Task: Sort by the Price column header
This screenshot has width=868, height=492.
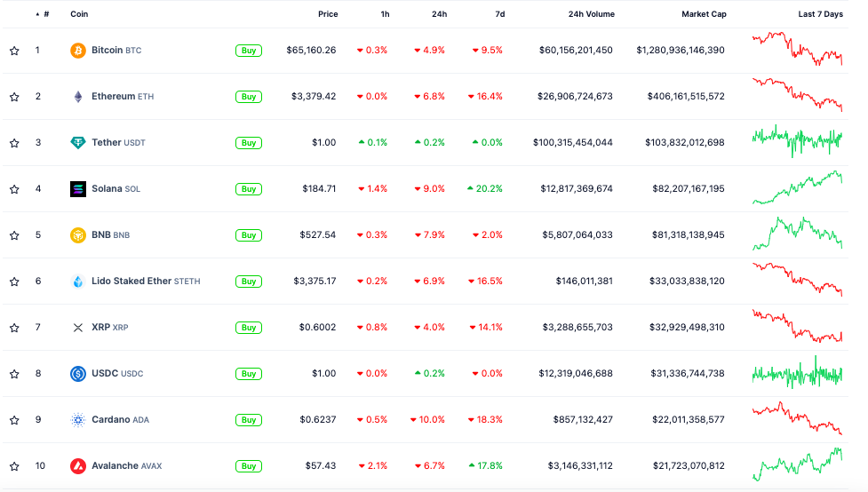Action: coord(328,14)
